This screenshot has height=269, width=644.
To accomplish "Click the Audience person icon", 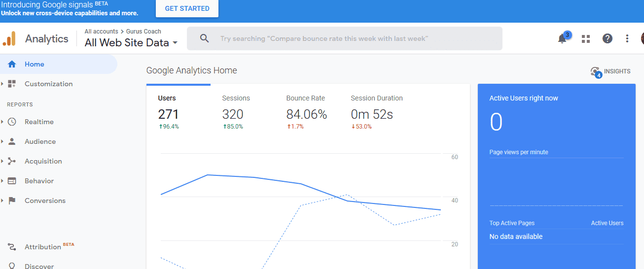I will tap(12, 141).
